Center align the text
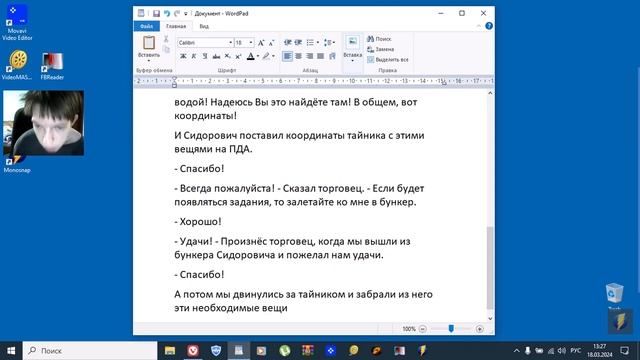This screenshot has height=360, width=640. click(298, 56)
